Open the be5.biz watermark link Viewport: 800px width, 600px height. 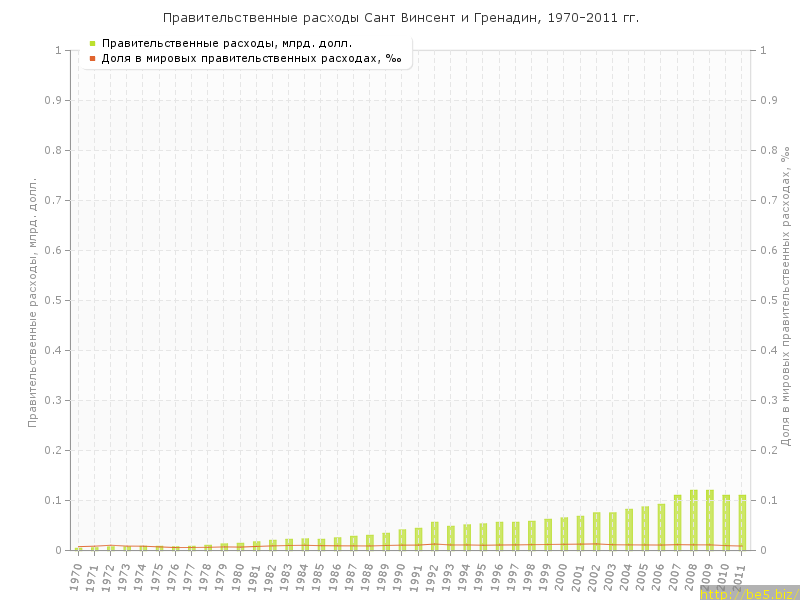(748, 594)
